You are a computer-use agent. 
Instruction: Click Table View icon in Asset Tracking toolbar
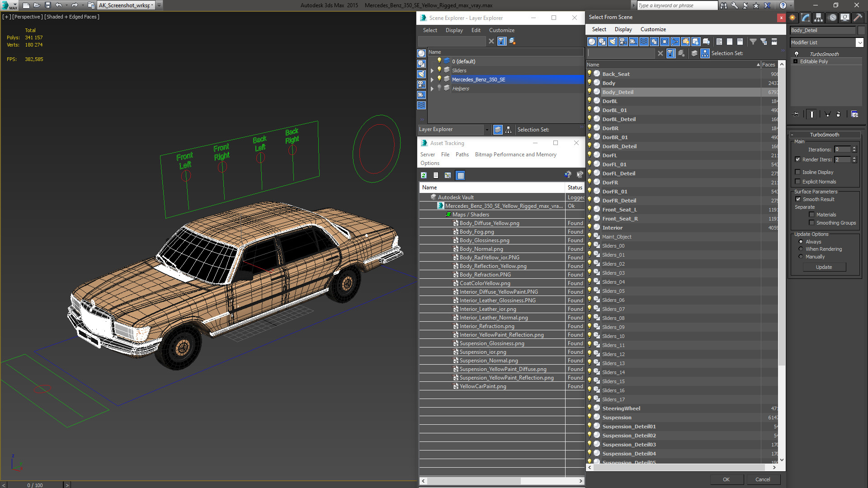tap(460, 175)
